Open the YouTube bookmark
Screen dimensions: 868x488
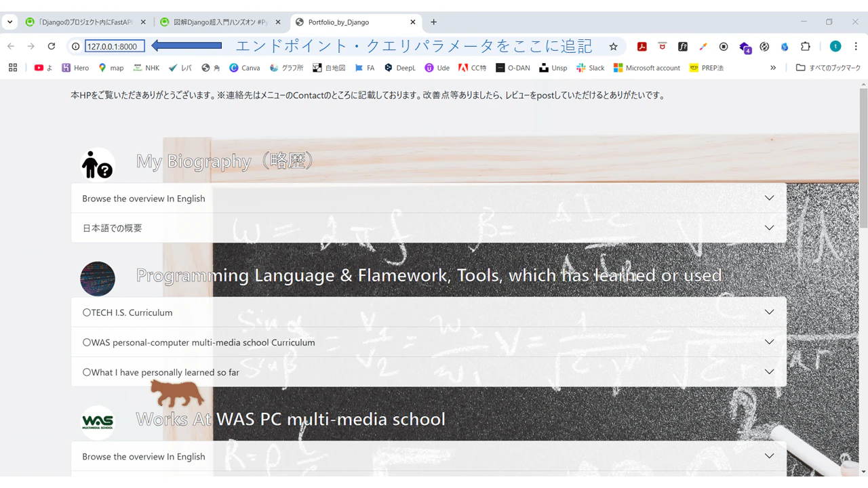coord(43,68)
